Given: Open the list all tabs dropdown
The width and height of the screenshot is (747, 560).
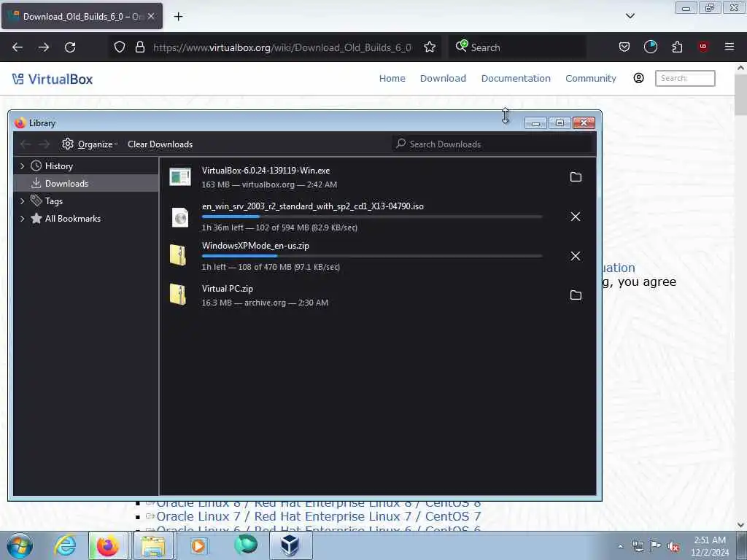Looking at the screenshot, I should click(630, 16).
